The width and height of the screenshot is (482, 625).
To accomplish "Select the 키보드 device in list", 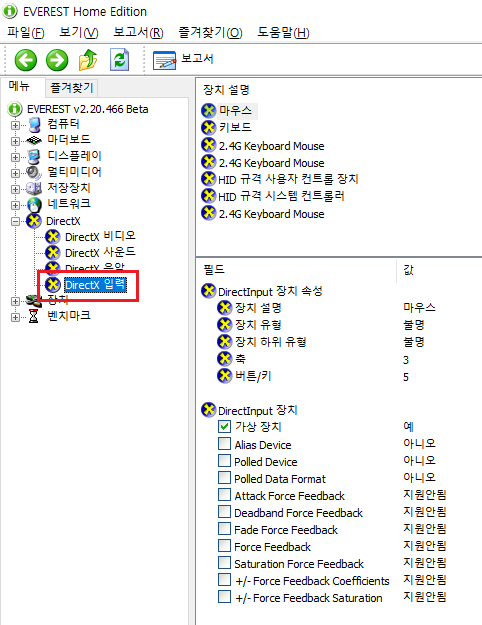I will pos(227,128).
